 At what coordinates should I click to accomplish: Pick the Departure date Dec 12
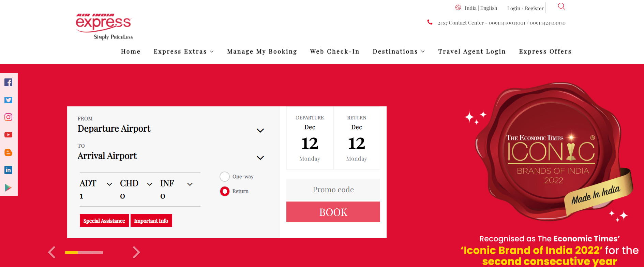tap(310, 138)
